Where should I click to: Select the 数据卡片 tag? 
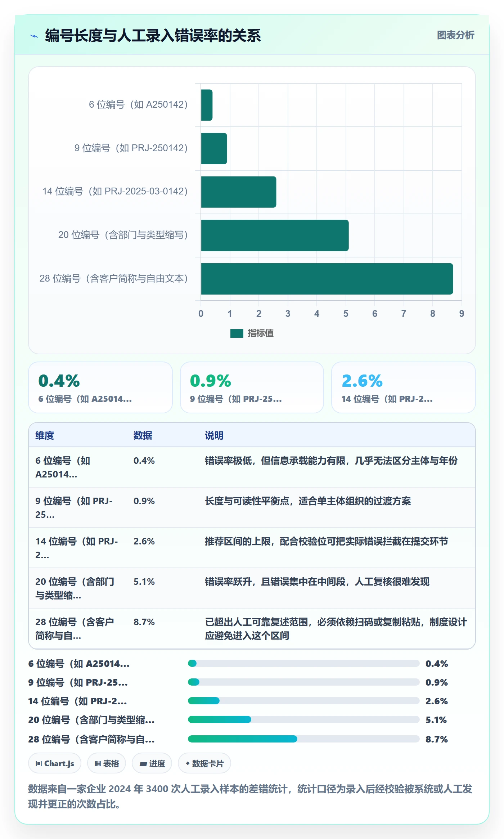pos(204,763)
